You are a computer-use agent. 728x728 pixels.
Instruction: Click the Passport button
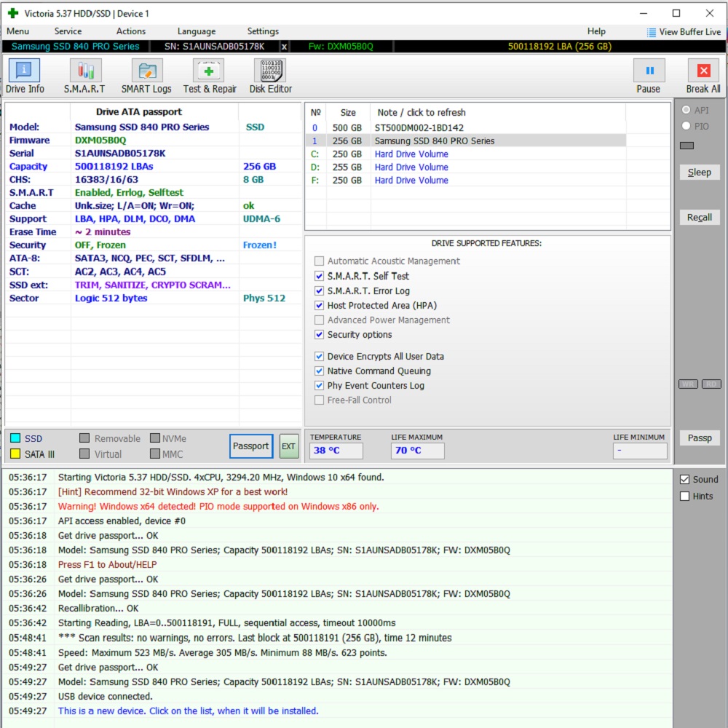[250, 446]
